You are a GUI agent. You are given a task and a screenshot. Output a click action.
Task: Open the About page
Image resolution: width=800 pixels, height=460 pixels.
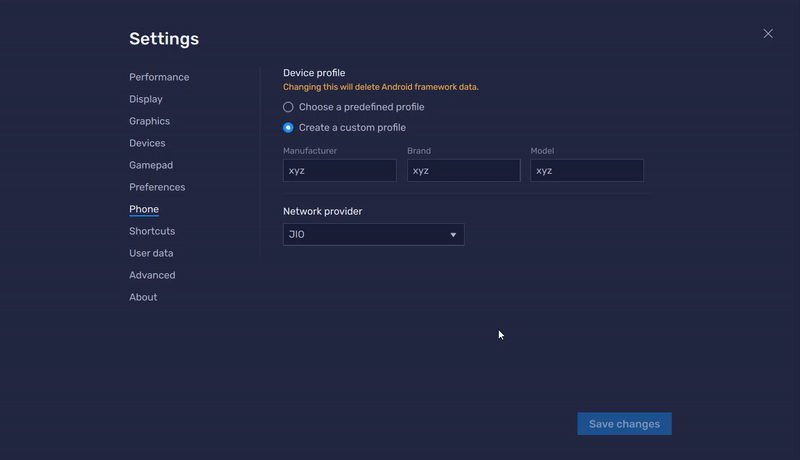(143, 297)
